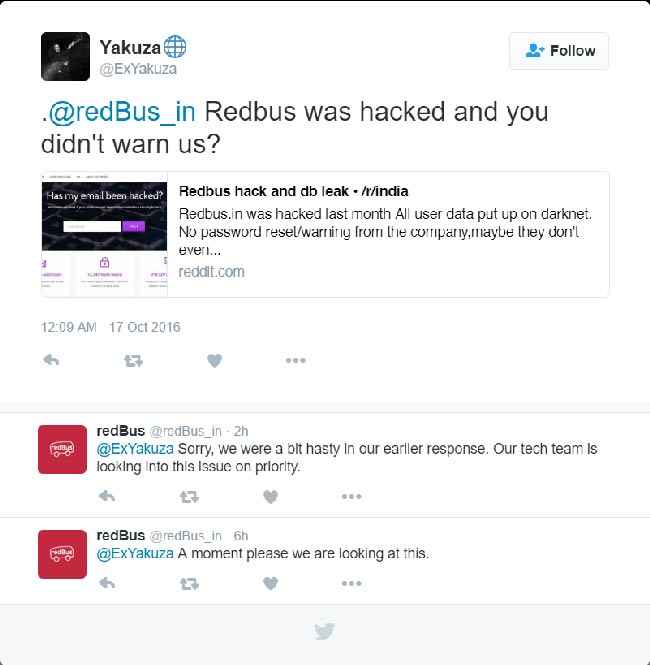Open Yakuza's profile avatar

tap(65, 56)
